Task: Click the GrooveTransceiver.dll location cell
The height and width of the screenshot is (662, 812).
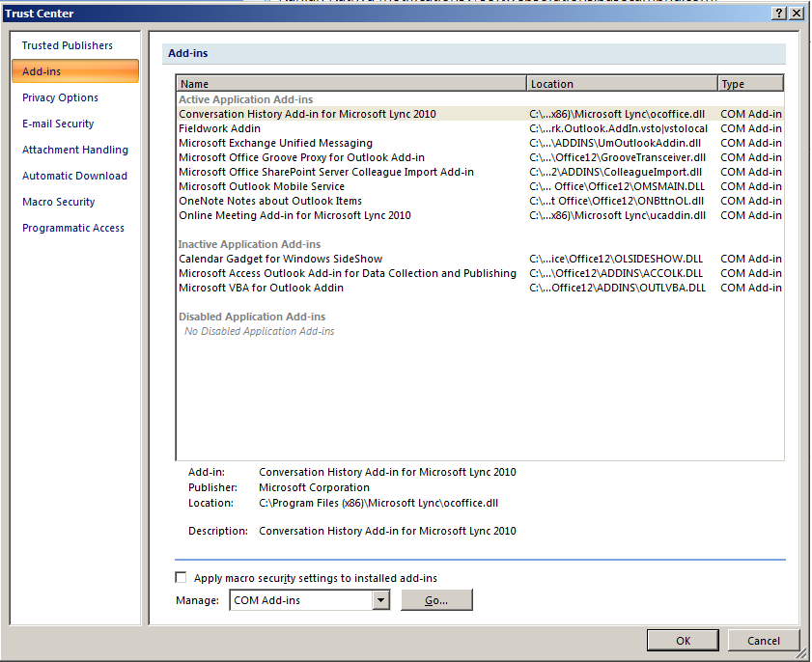Action: point(617,157)
